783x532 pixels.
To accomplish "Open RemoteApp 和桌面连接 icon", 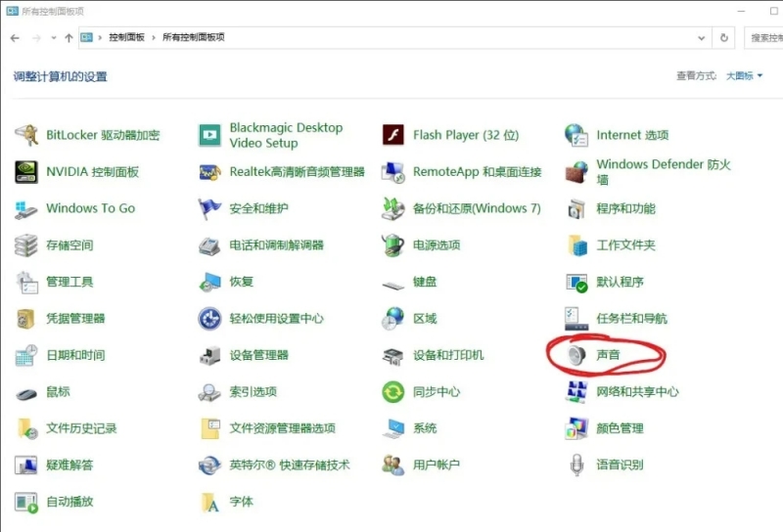I will [393, 172].
